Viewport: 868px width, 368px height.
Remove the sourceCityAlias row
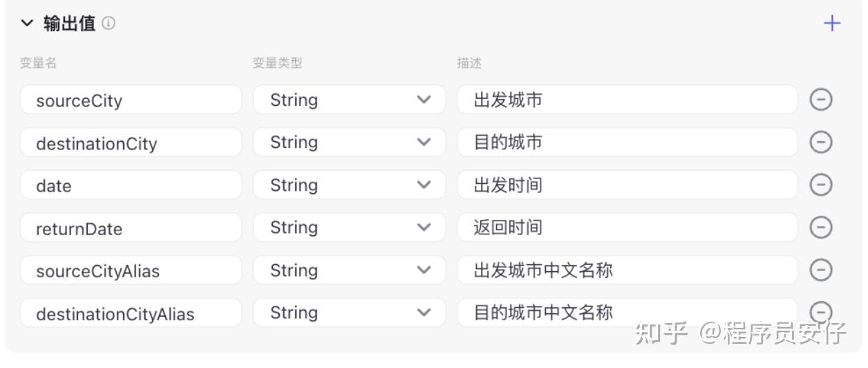(x=820, y=270)
